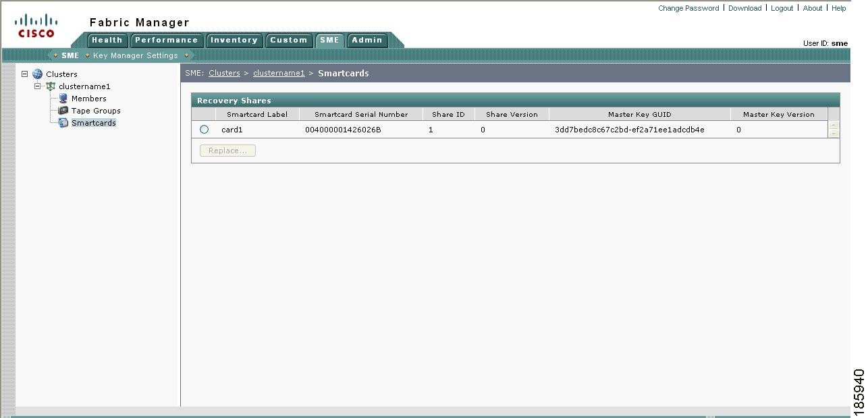Screen dimensions: 868x418
Task: Click serial number 004000001426026B
Action: (343, 130)
